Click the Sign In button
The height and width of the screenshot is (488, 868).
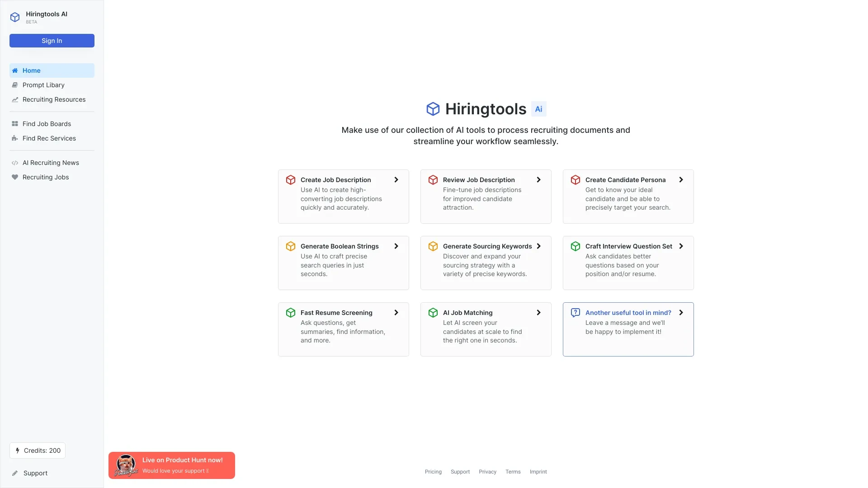[51, 41]
